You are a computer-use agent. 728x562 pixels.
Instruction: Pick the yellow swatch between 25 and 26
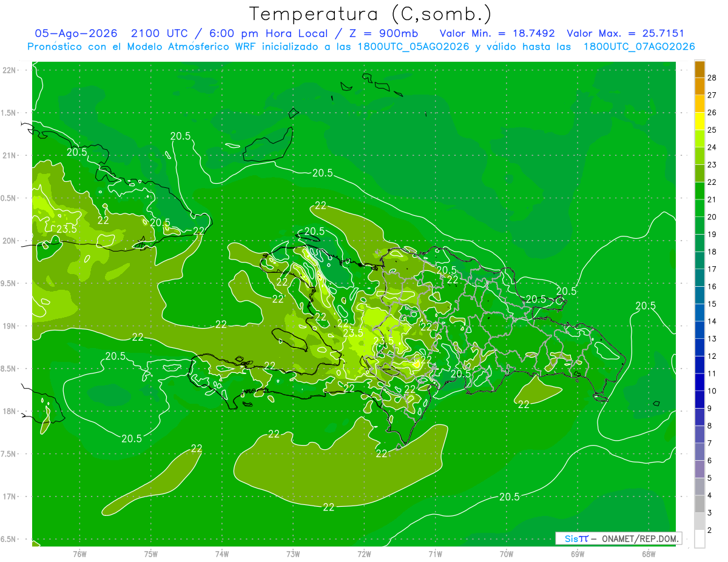pos(699,121)
